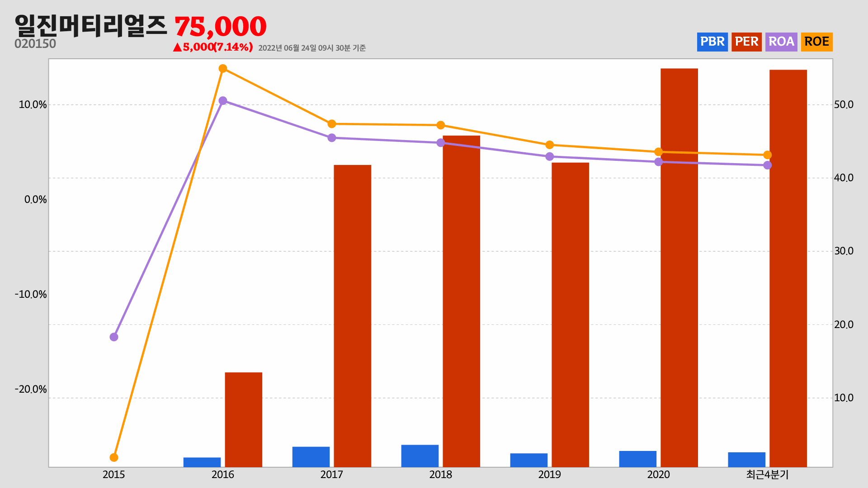868x488 pixels.
Task: Click the blue PBR bar for 2018
Action: coord(420,455)
